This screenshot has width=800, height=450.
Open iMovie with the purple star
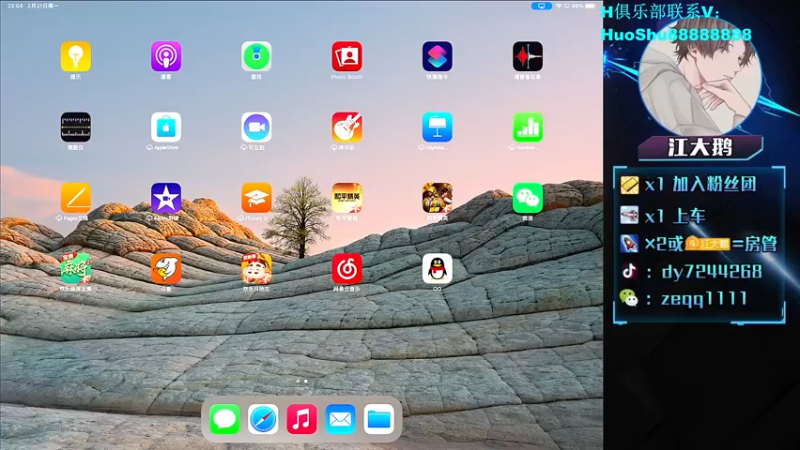tap(166, 197)
